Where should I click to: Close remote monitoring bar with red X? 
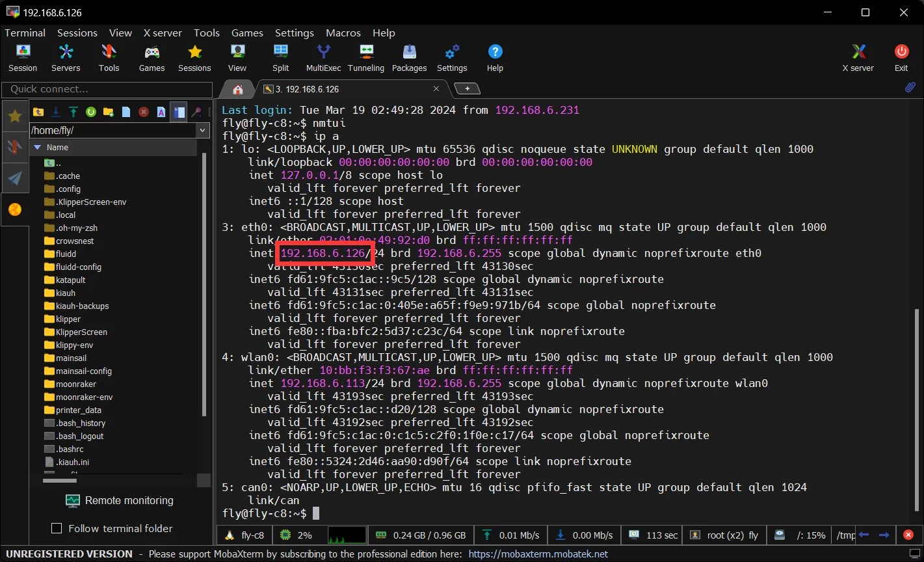click(x=908, y=535)
